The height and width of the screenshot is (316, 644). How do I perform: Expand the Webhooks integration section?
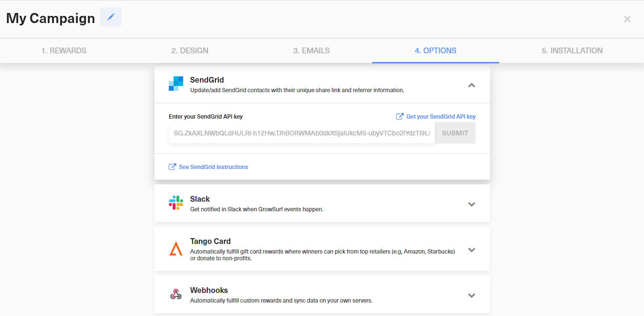pyautogui.click(x=471, y=295)
